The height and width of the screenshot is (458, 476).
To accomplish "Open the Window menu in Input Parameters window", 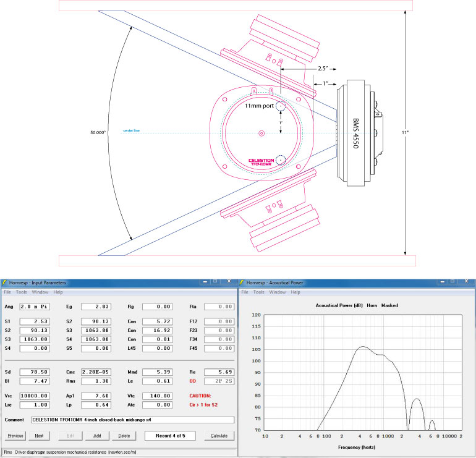I will [40, 292].
